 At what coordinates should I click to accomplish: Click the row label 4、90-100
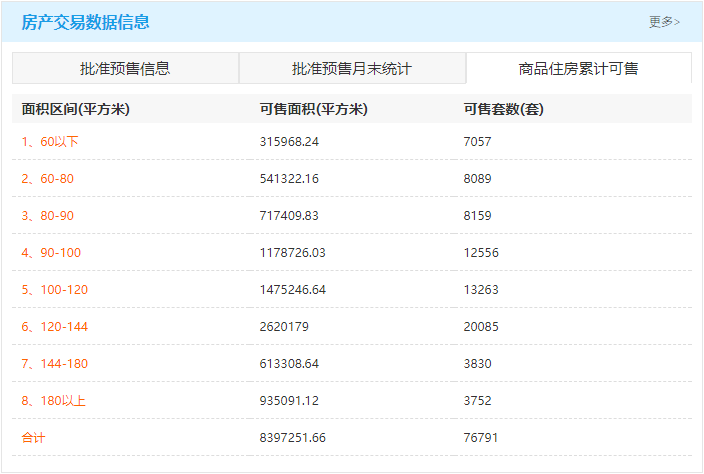51,253
